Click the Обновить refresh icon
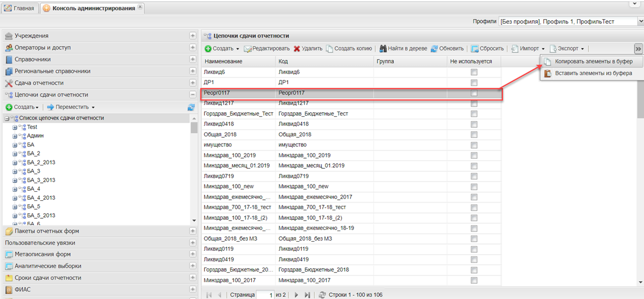The width and height of the screenshot is (644, 299). click(x=434, y=49)
